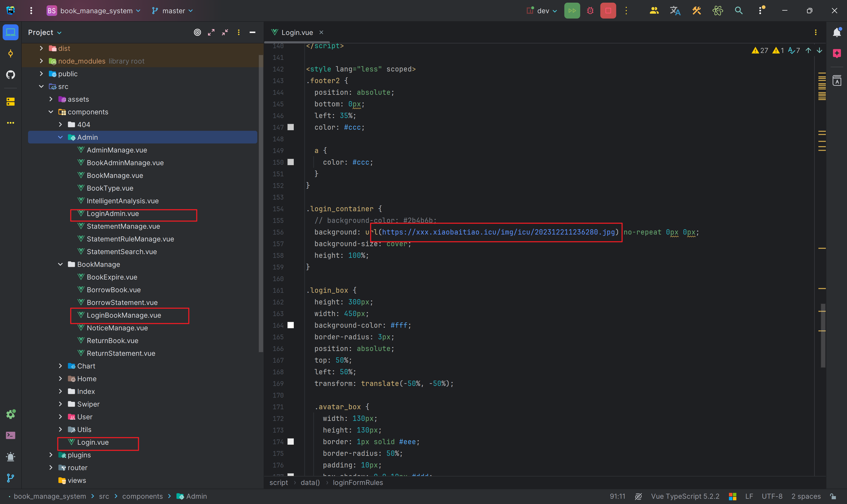
Task: Click the xiaobaitiao.icu image URL link
Action: pos(498,232)
